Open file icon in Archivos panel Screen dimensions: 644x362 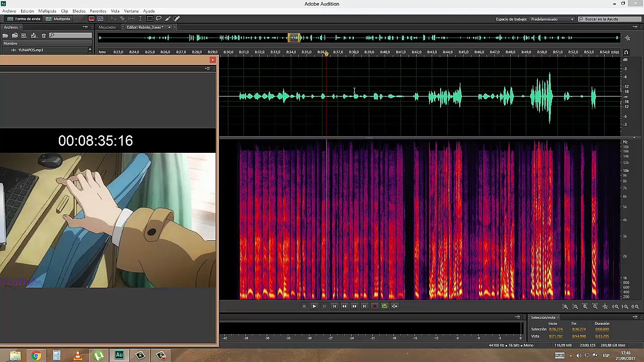[x=5, y=35]
